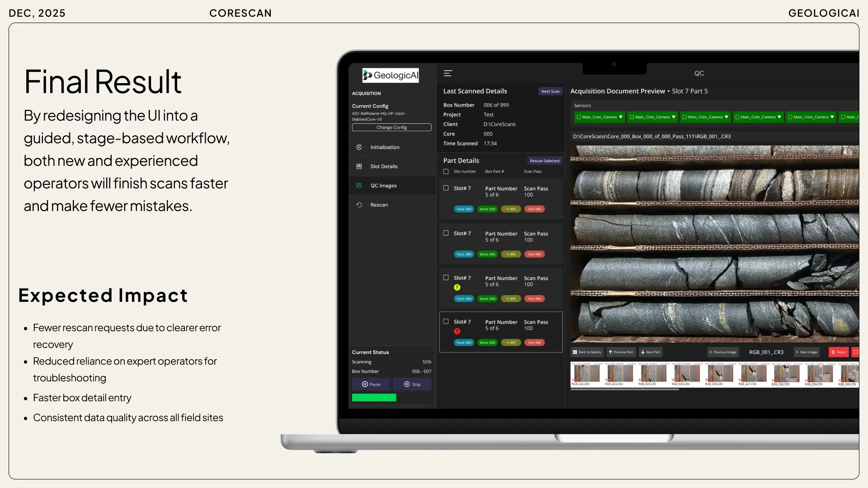868x488 pixels.
Task: Click the GeologicAI logo
Action: pos(391,75)
